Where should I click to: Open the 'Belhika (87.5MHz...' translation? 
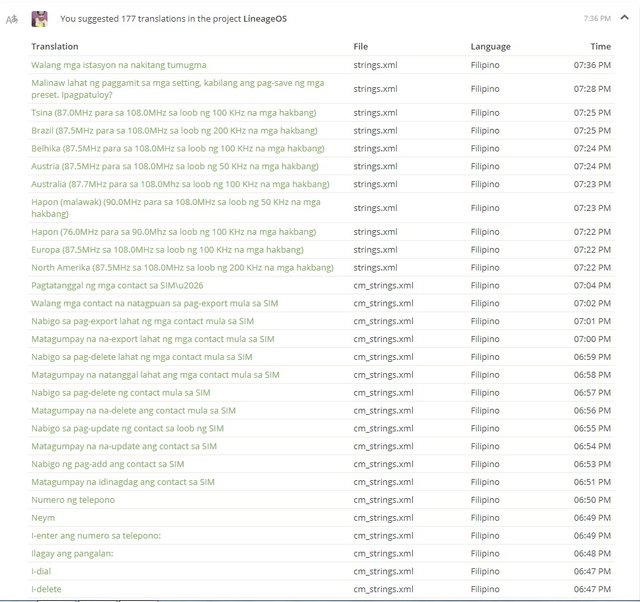pos(175,149)
